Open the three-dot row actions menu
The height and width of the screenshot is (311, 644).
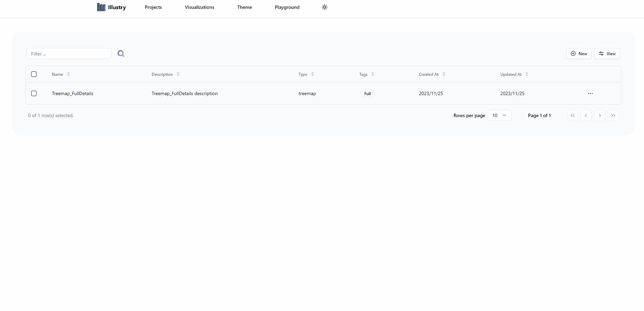590,93
